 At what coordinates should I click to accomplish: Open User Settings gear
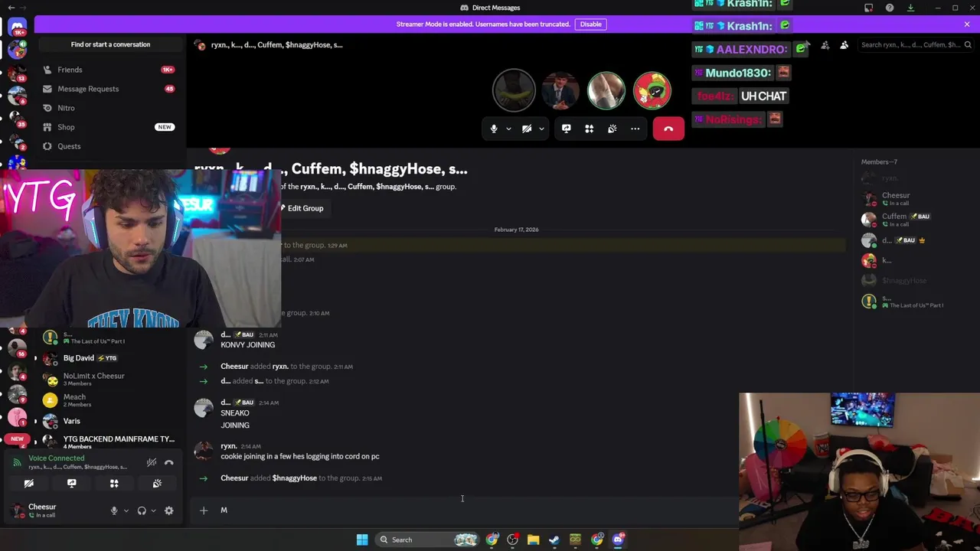point(168,510)
